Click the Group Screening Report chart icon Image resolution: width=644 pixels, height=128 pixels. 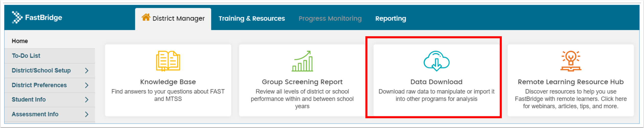pyautogui.click(x=302, y=61)
